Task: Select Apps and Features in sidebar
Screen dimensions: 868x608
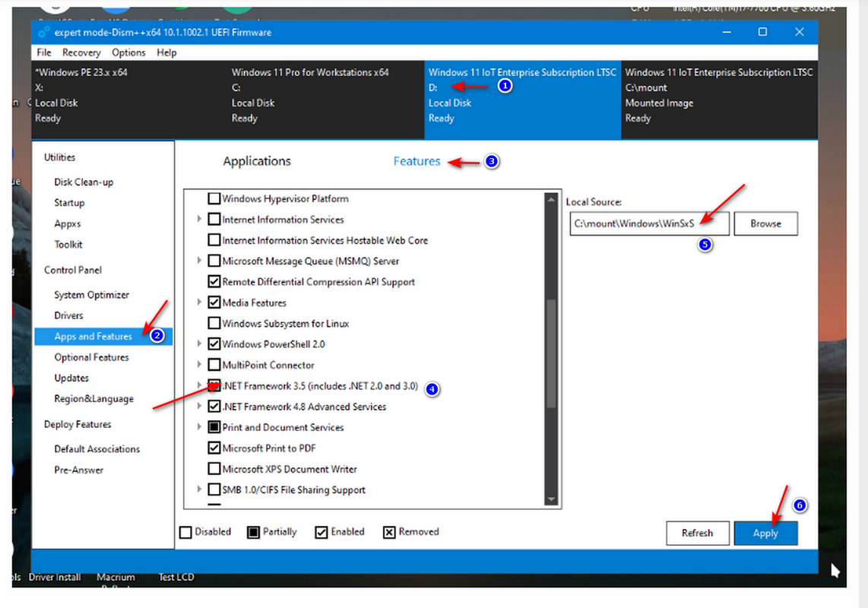Action: 103,336
